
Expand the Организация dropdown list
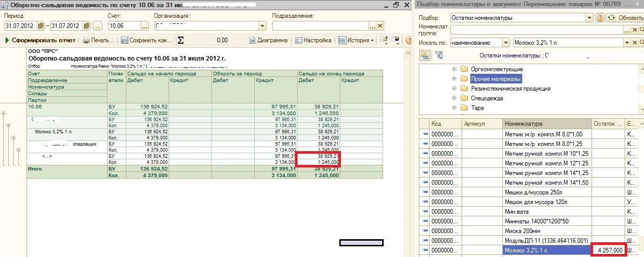(x=262, y=26)
